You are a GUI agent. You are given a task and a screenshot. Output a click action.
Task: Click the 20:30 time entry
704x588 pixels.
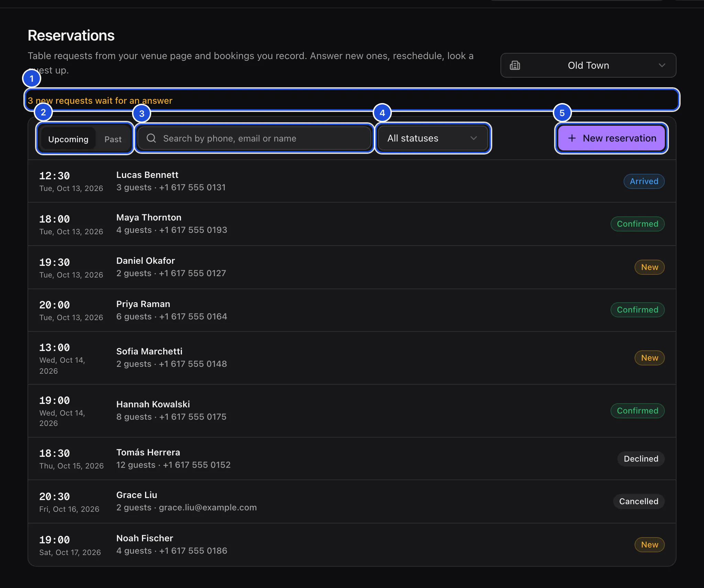(54, 497)
